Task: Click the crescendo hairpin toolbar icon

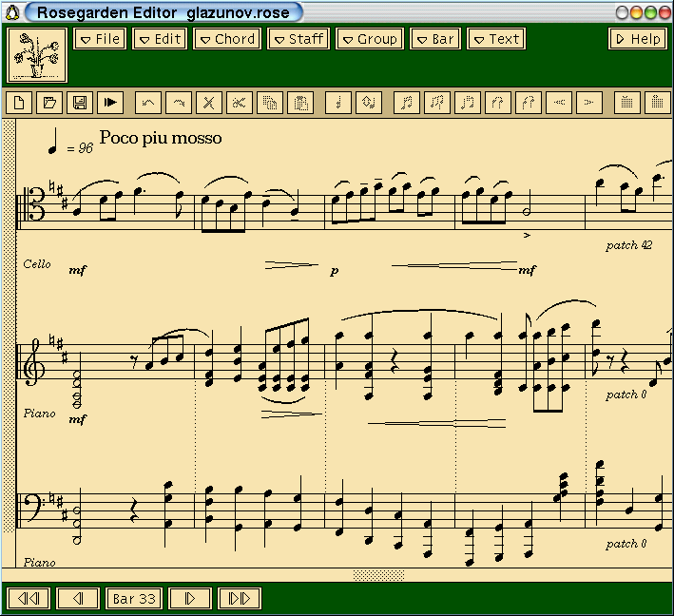Action: pyautogui.click(x=559, y=103)
